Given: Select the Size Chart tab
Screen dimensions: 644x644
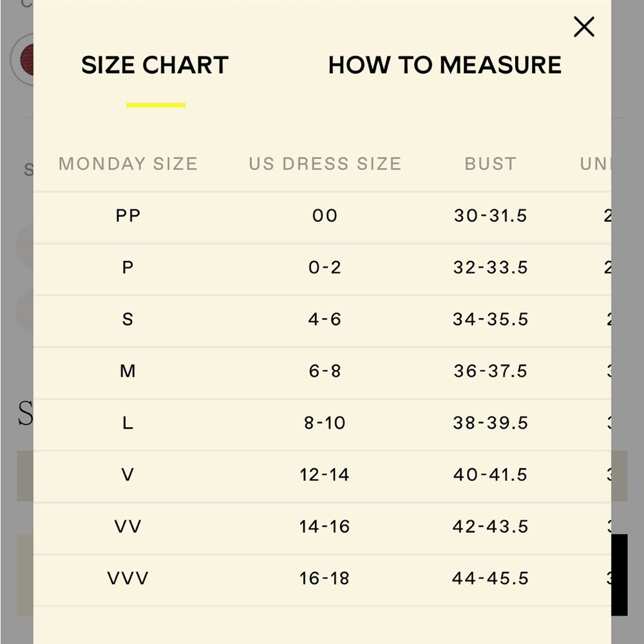Looking at the screenshot, I should point(155,65).
